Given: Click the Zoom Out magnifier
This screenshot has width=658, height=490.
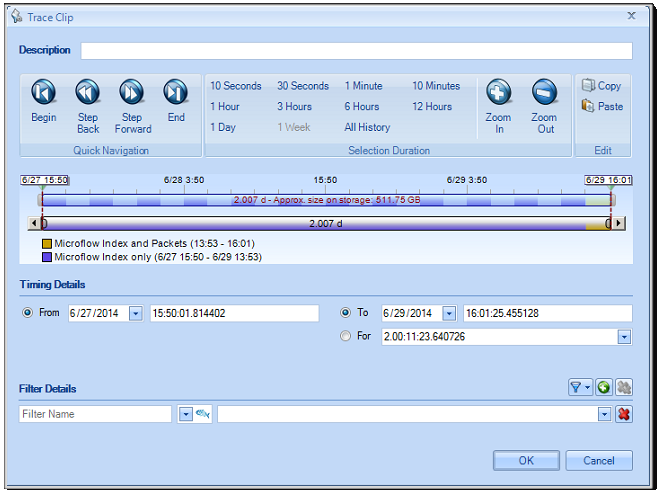Looking at the screenshot, I should (x=544, y=93).
